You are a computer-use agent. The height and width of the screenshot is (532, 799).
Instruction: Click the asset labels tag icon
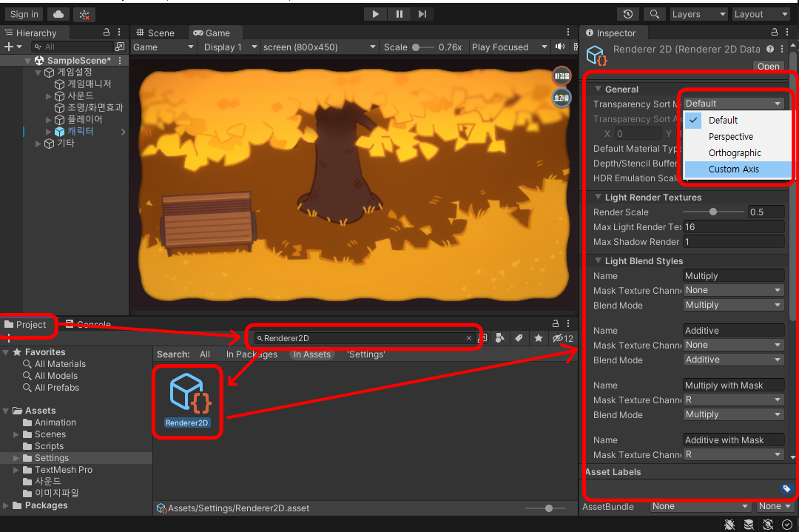[x=786, y=488]
